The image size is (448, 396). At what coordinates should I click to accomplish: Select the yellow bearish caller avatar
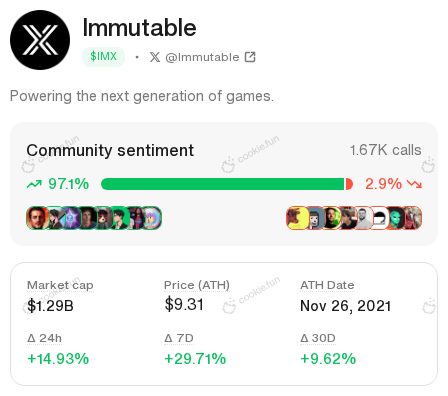tap(298, 218)
